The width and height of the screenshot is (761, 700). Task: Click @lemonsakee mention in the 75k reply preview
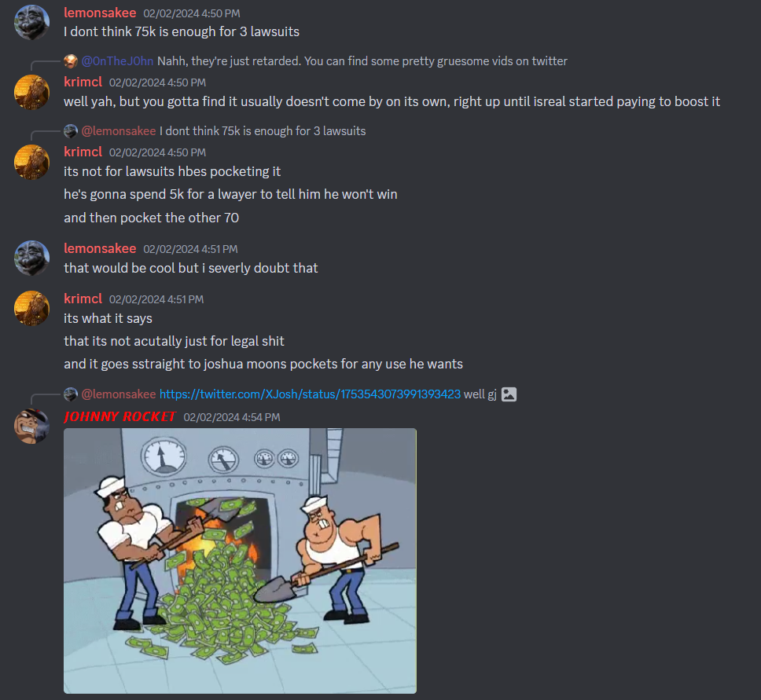point(119,131)
